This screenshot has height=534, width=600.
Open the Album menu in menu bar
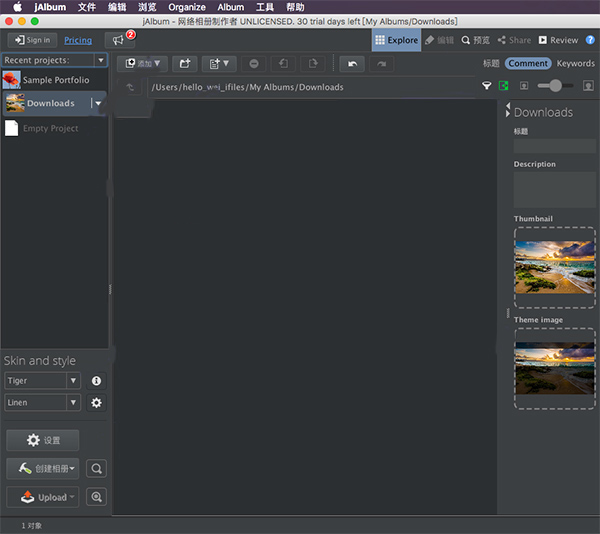point(230,7)
